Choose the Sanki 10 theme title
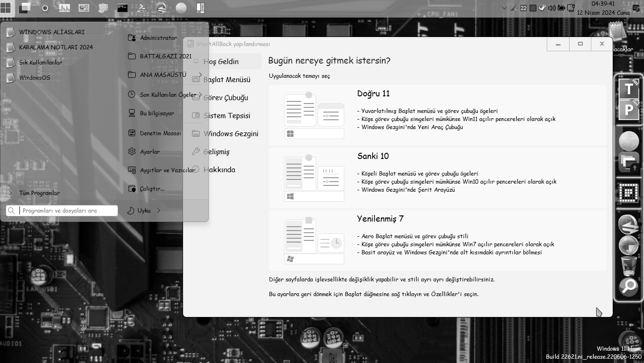 point(373,156)
